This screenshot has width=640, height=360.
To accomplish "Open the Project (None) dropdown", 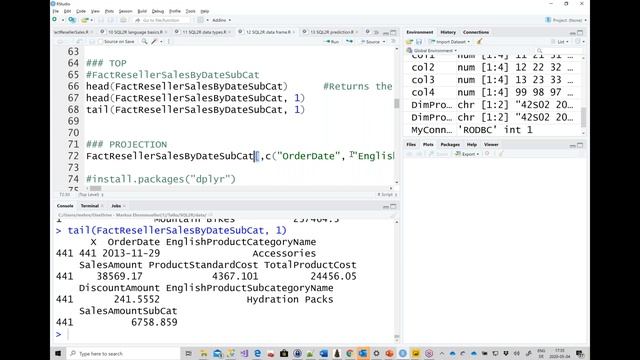I will 566,20.
